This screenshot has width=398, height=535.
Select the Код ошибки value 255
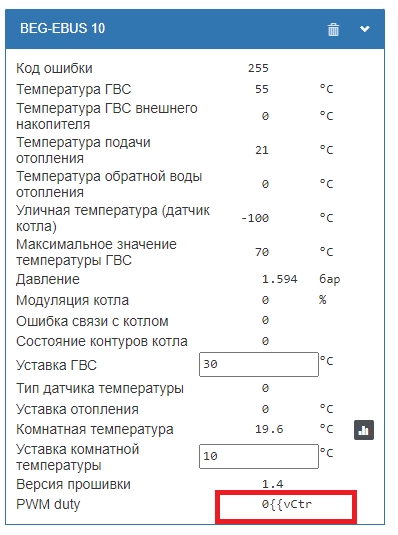coord(258,68)
